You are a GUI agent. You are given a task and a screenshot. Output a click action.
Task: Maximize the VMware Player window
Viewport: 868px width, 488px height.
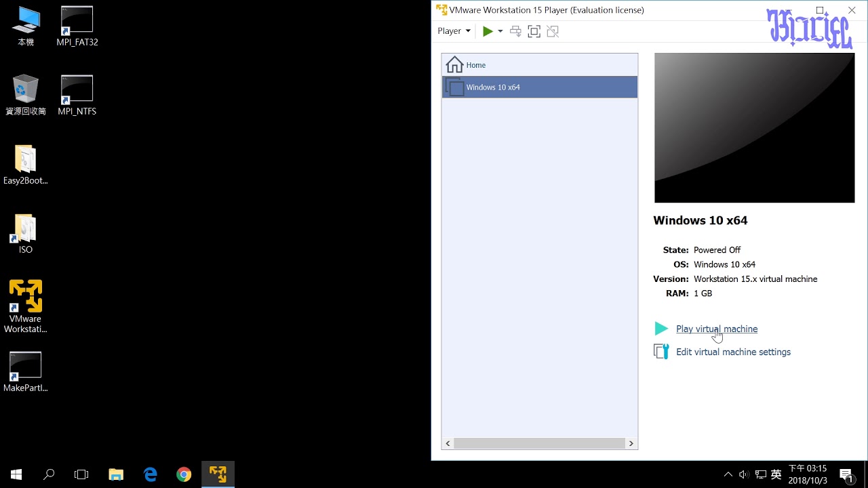[x=820, y=10]
